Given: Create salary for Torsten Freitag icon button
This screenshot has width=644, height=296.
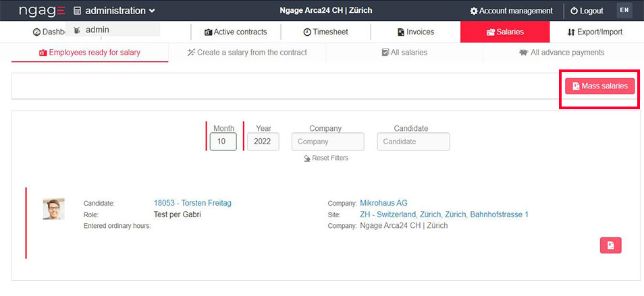Looking at the screenshot, I should pyautogui.click(x=611, y=245).
